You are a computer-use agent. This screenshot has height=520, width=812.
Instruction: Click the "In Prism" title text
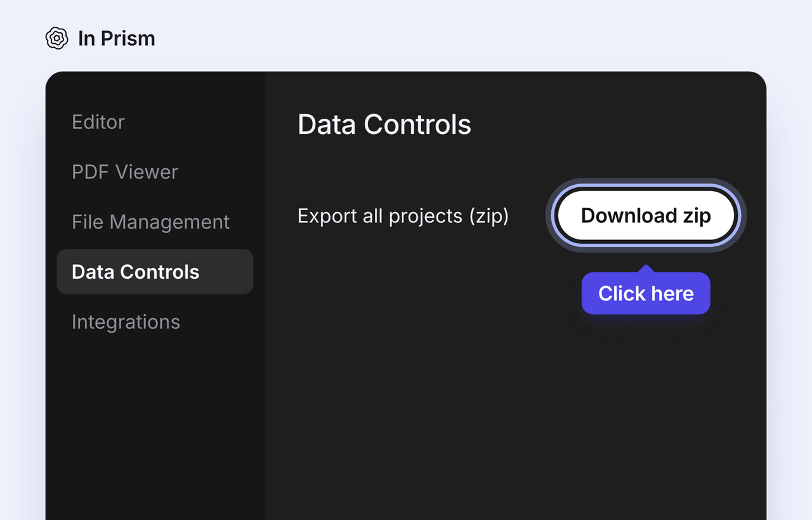pyautogui.click(x=117, y=38)
